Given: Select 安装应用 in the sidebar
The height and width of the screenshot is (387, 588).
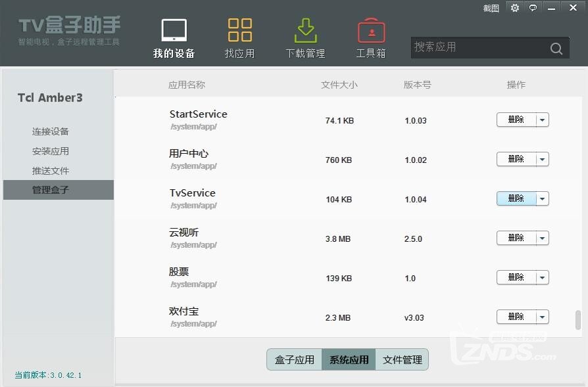Looking at the screenshot, I should (x=51, y=151).
